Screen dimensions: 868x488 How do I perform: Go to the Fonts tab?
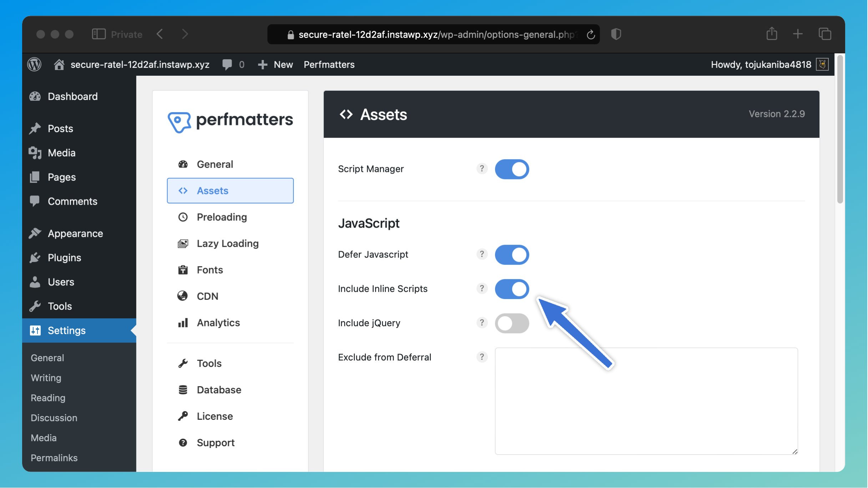coord(230,270)
